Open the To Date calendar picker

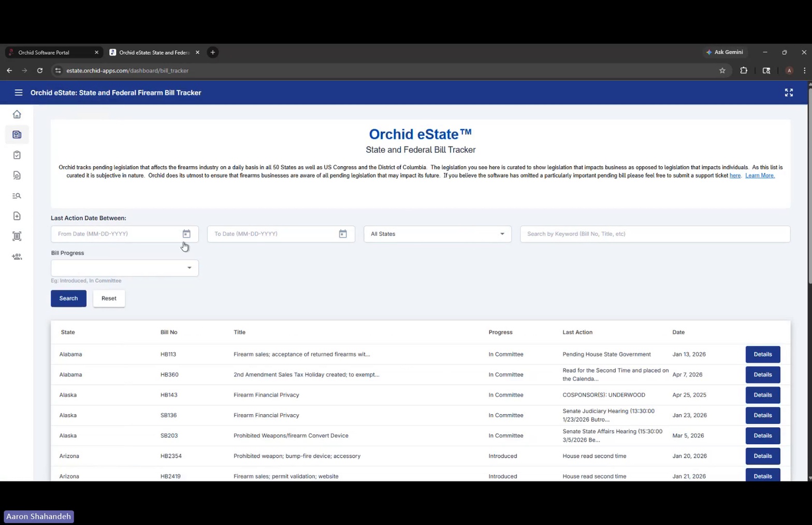(x=343, y=234)
